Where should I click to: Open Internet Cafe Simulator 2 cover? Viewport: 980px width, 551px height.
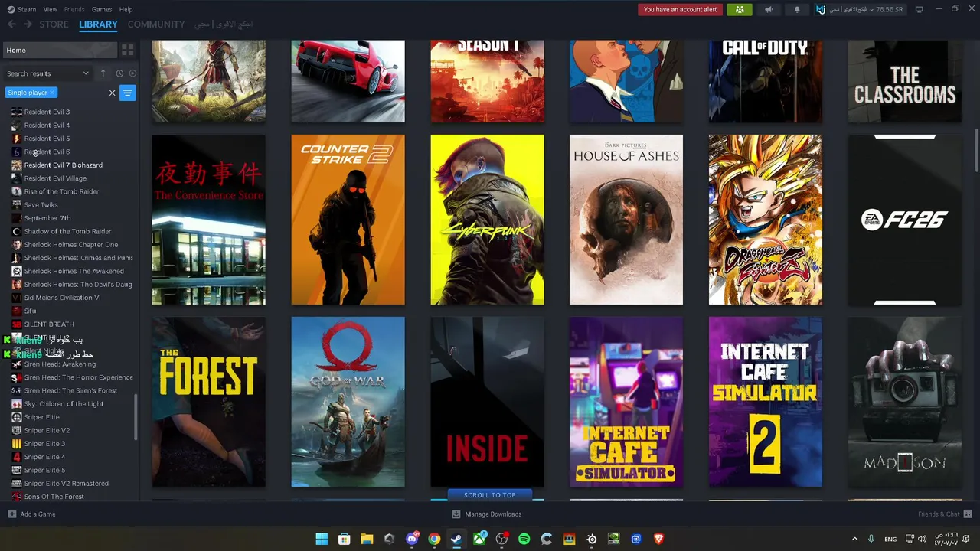tap(766, 402)
